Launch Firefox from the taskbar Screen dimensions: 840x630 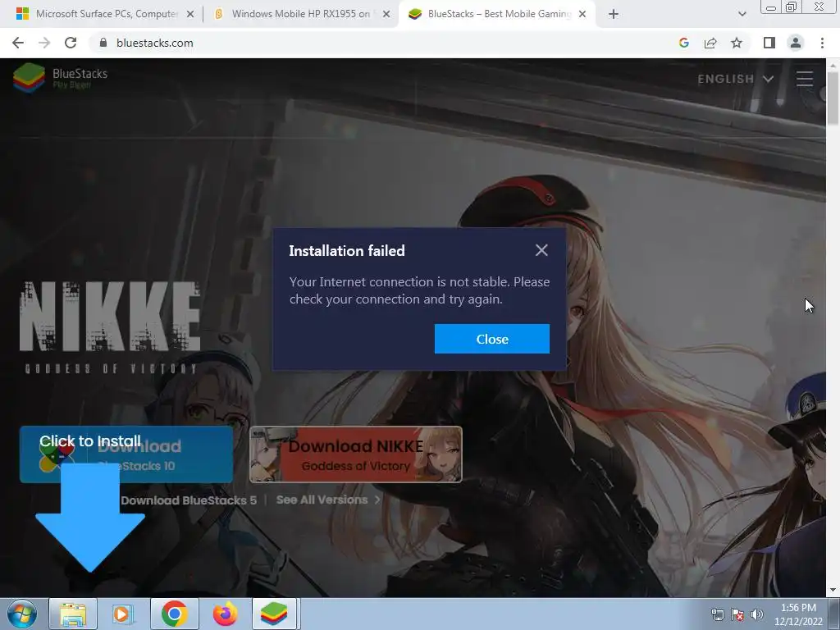(x=225, y=614)
